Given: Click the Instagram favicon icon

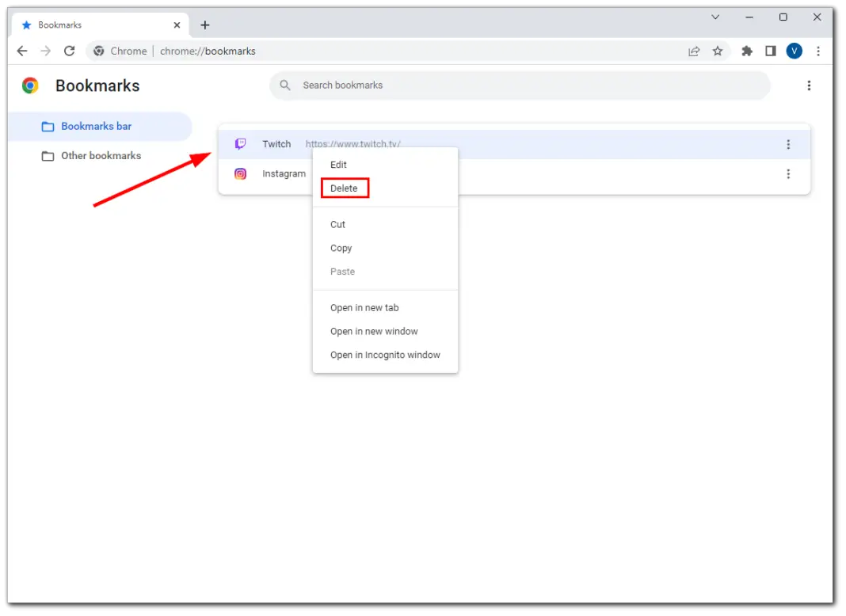Looking at the screenshot, I should [x=240, y=173].
